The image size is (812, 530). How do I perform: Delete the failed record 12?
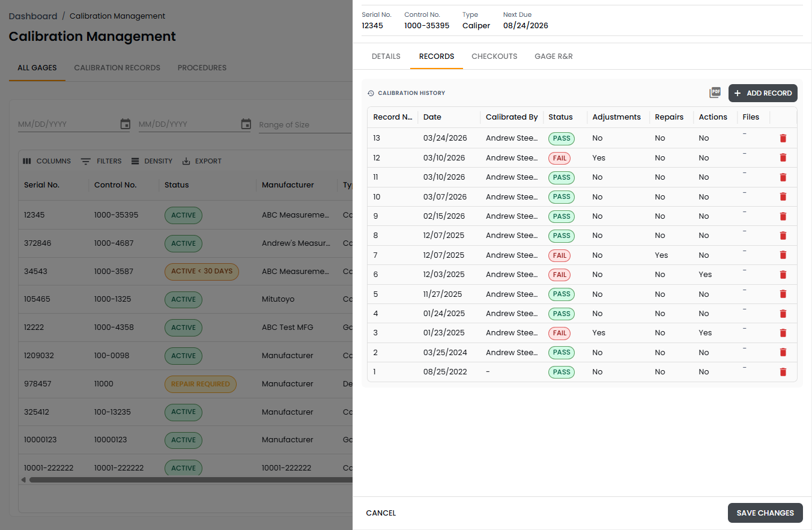coord(783,157)
